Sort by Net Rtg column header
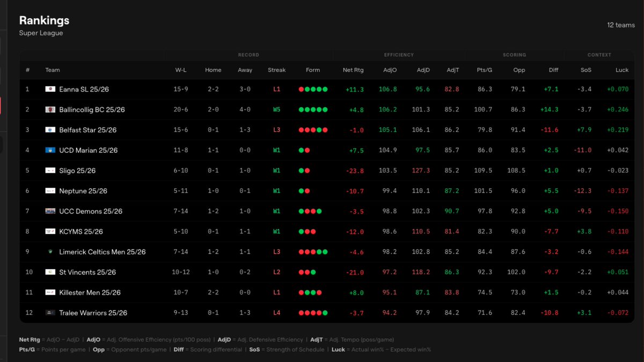The width and height of the screenshot is (644, 362). [353, 70]
